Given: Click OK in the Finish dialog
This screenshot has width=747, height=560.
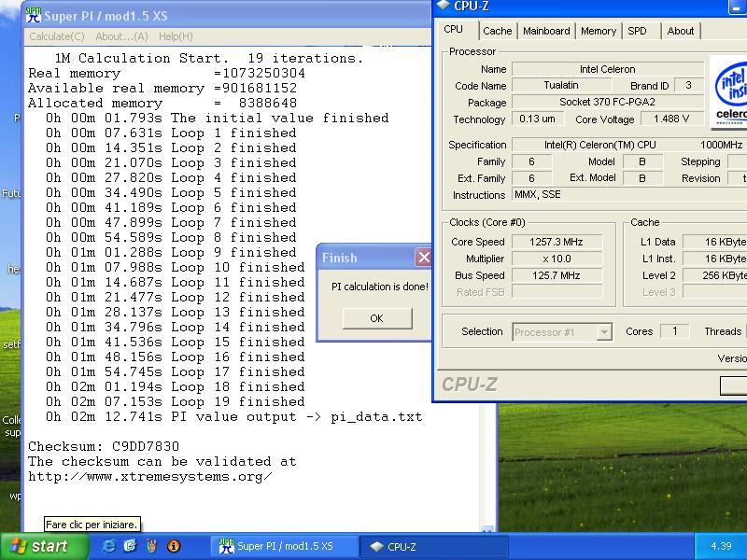Looking at the screenshot, I should coord(377,318).
